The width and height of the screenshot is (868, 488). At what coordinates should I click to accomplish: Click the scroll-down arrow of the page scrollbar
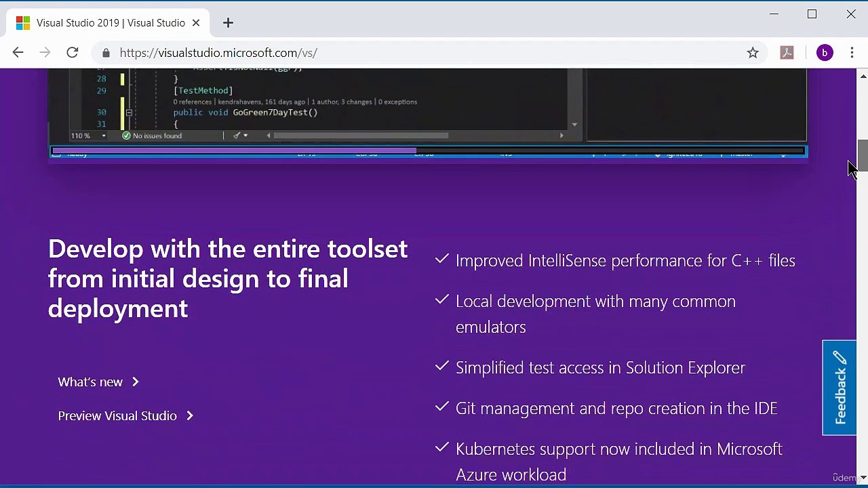(863, 478)
